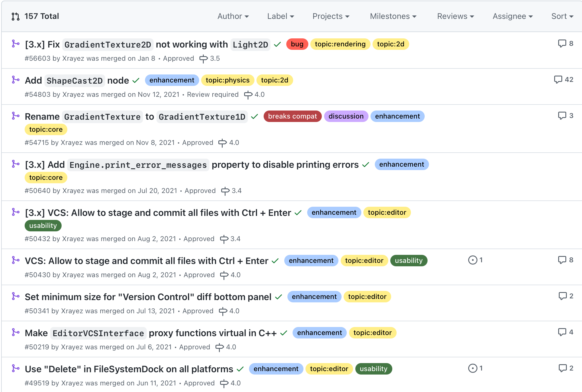Open the Milestones filter dropdown
Image resolution: width=582 pixels, height=392 pixels.
(393, 16)
